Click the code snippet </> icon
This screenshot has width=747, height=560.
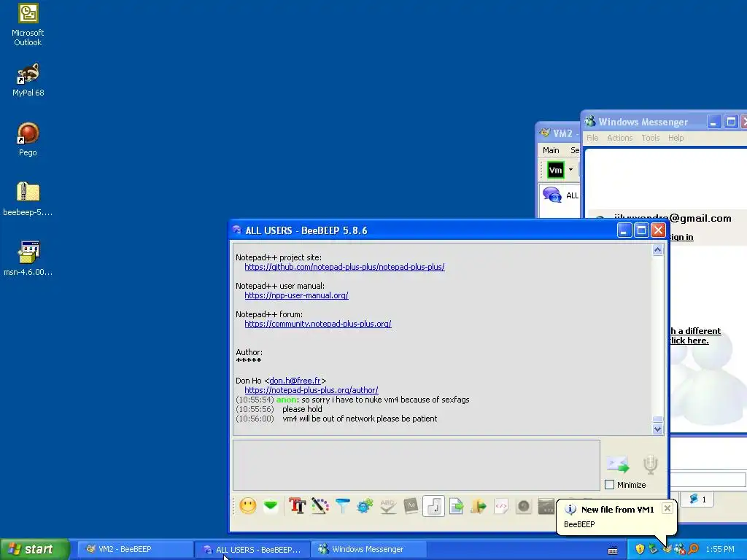click(x=501, y=506)
